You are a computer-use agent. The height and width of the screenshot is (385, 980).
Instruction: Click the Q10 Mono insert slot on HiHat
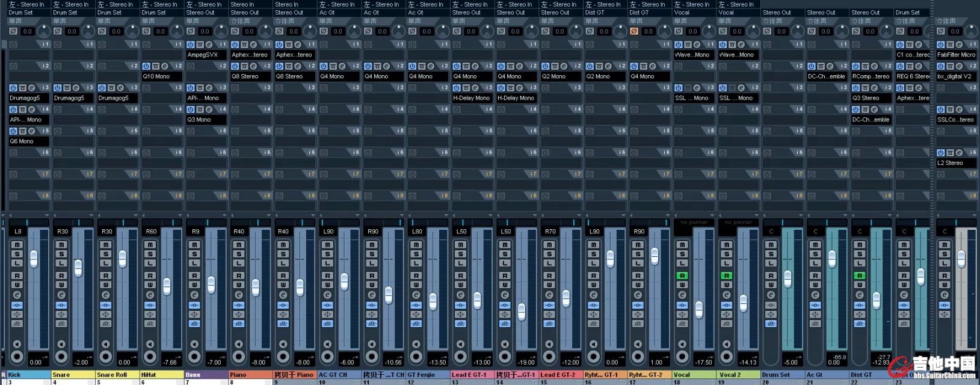coord(161,76)
